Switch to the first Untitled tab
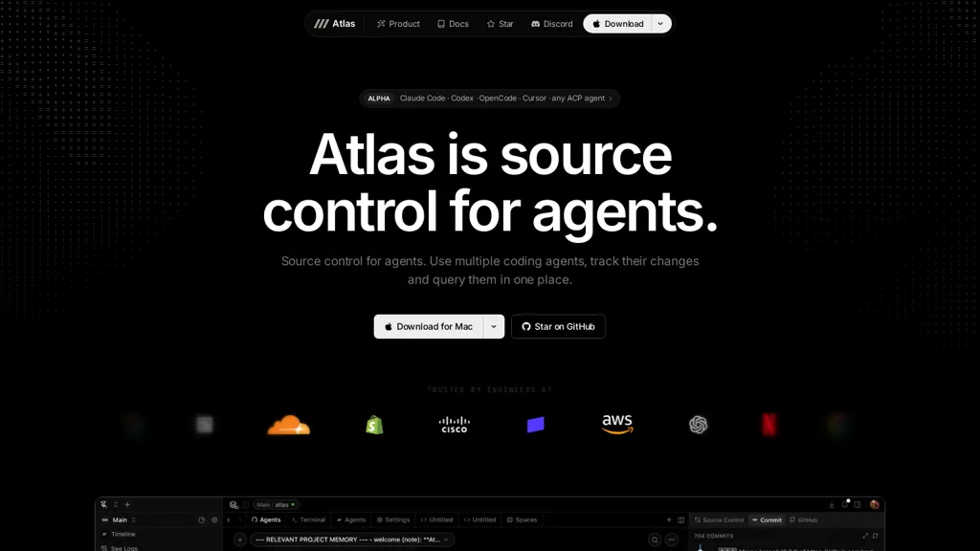Viewport: 980px width, 551px height. click(436, 519)
